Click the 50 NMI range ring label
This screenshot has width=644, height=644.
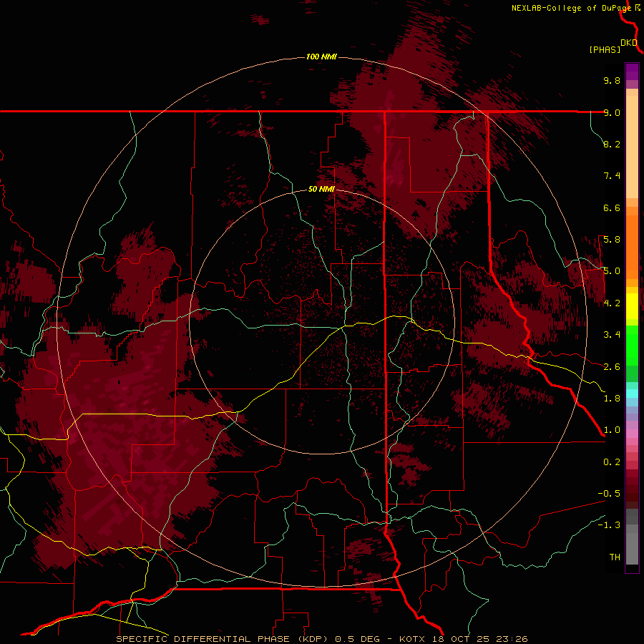[321, 189]
